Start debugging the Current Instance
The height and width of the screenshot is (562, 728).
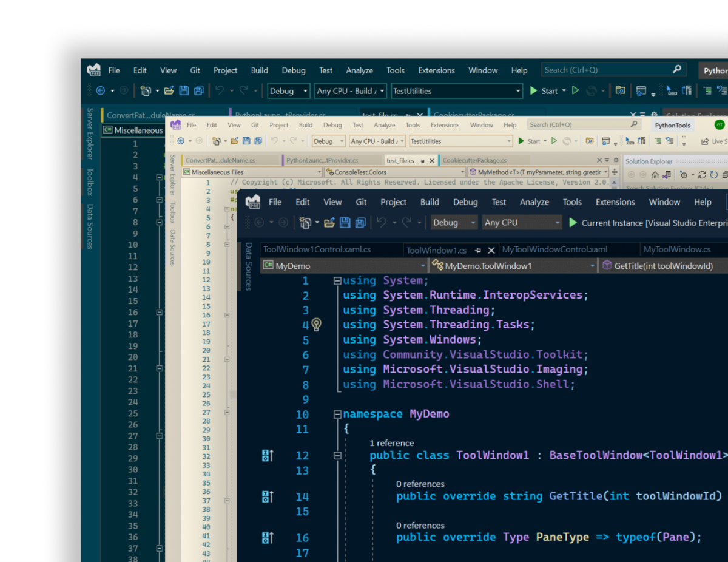pos(573,222)
